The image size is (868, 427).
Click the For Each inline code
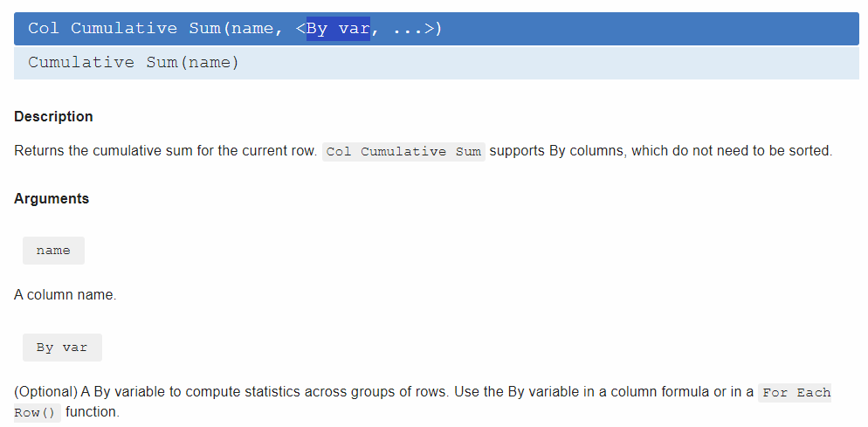[x=796, y=392]
